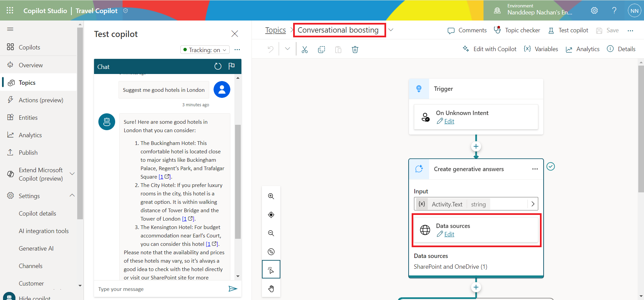Click the Copy icon in authoring toolbar

click(321, 50)
